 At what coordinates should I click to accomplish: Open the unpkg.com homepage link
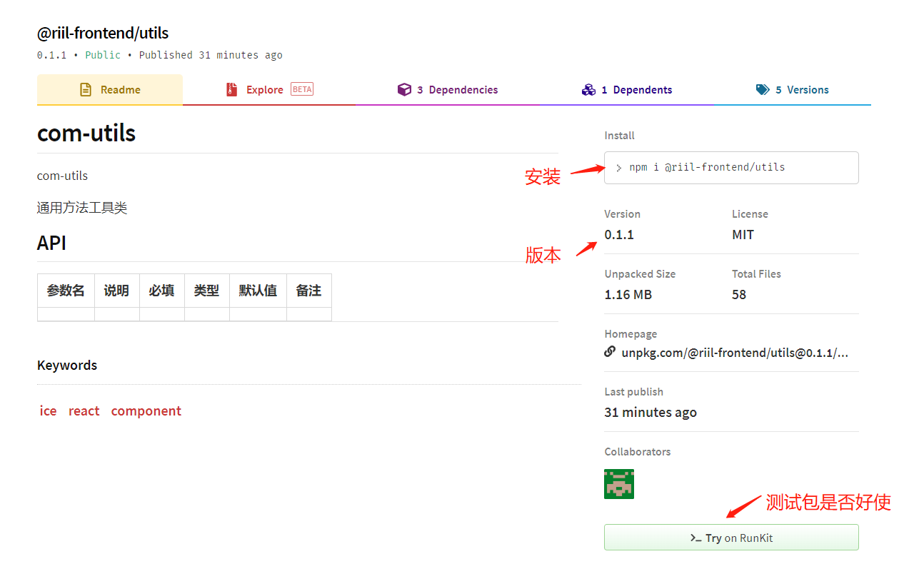735,353
